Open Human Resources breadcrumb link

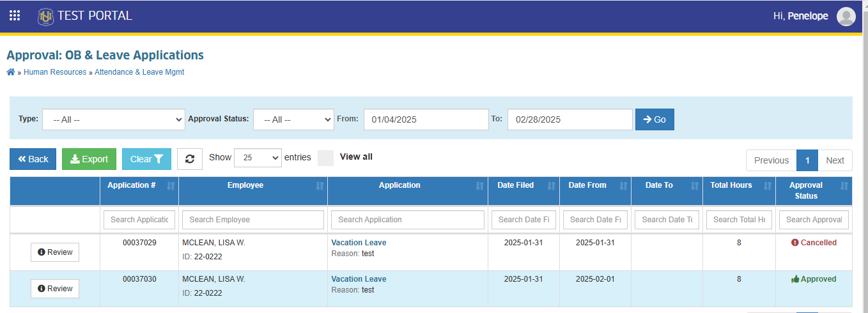(55, 72)
